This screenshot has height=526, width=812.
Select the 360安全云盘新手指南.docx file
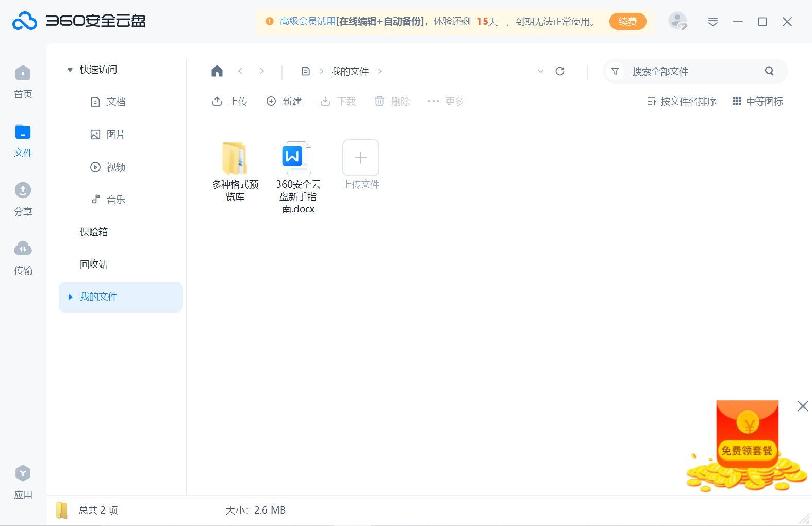[x=298, y=177]
